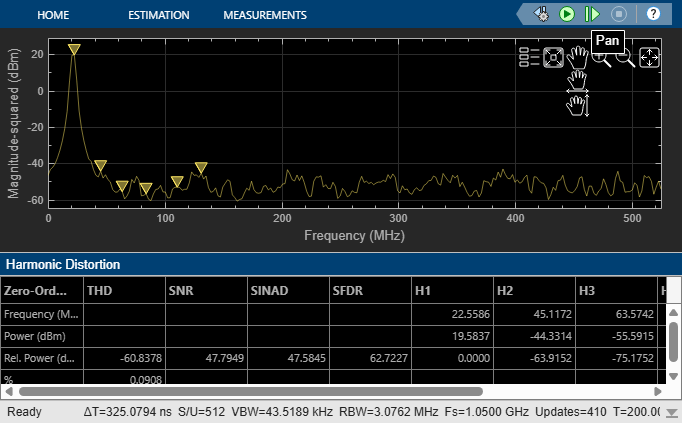Click the fundamental peak marker triangle
The image size is (682, 423).
74,49
